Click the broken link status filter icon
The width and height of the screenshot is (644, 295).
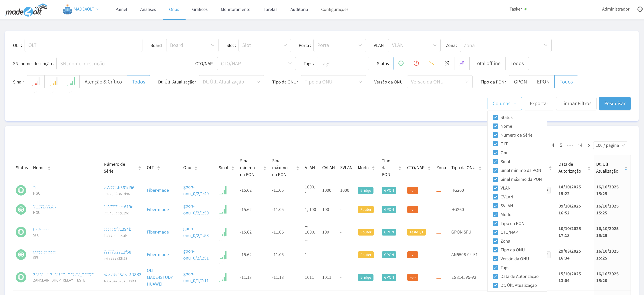pos(447,63)
